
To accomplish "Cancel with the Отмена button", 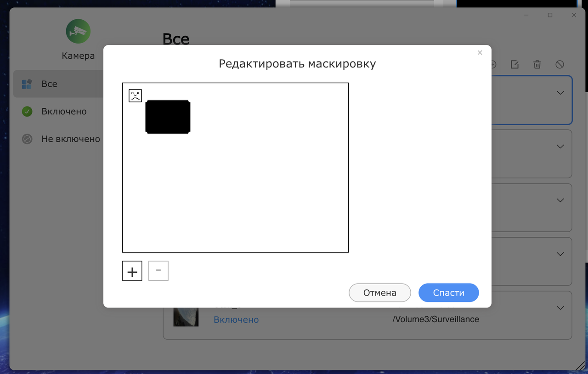I will click(380, 293).
